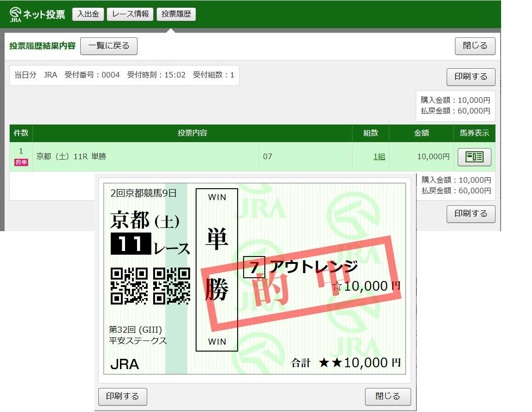The width and height of the screenshot is (532, 412).
Task: Click 一覧に戻る to return to the list
Action: tap(109, 46)
